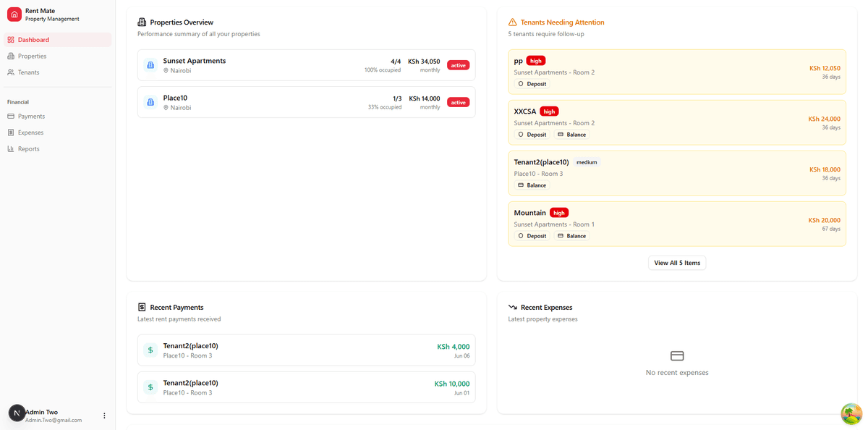The image size is (868, 430).
Task: Click the active status badge on Place10
Action: click(458, 102)
